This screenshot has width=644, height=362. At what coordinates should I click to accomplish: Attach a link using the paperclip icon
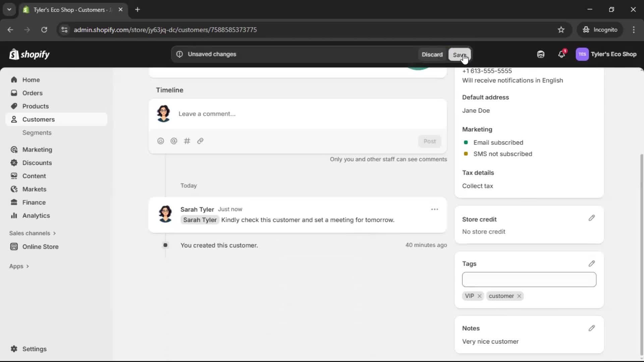point(200,141)
